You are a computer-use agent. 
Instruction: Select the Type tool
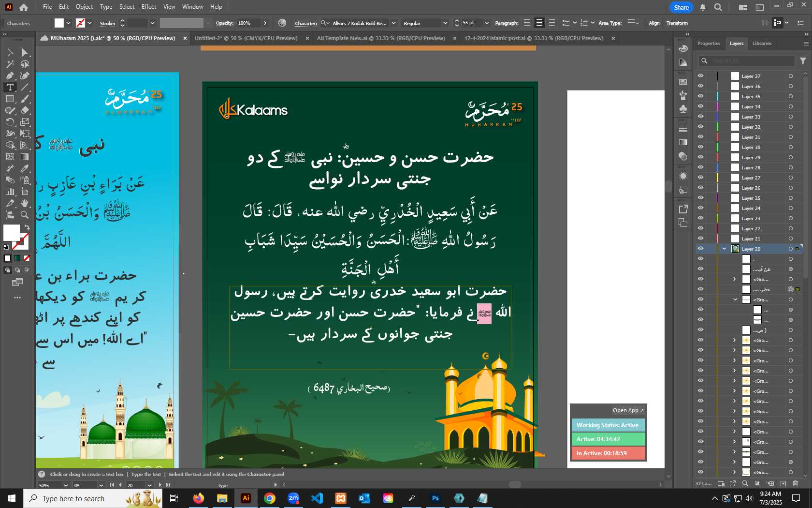click(x=10, y=87)
